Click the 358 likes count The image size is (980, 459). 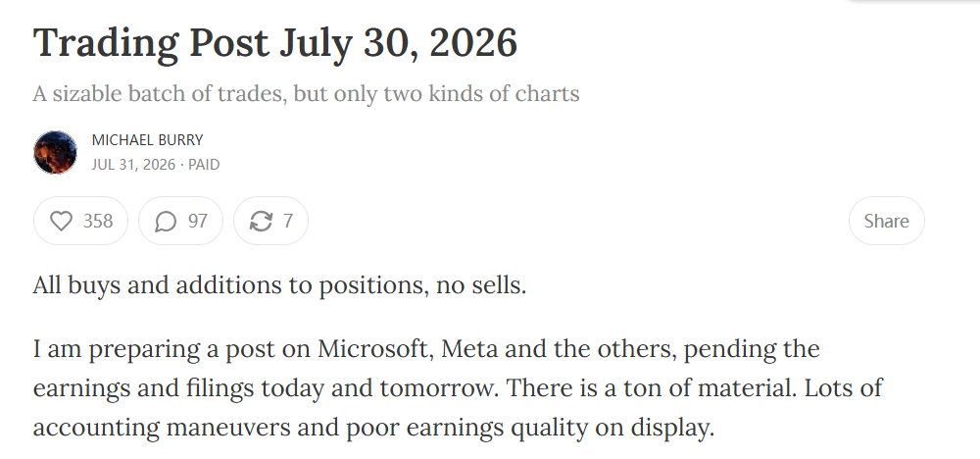[x=98, y=221]
